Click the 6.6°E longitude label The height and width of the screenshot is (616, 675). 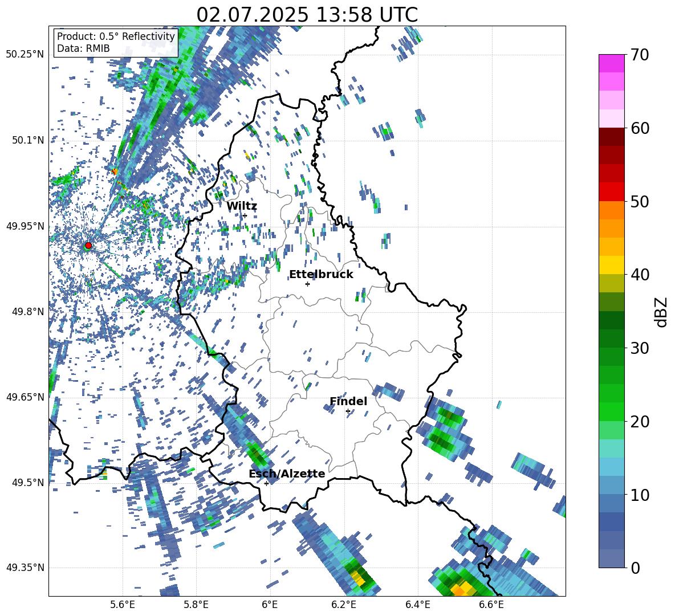(491, 605)
